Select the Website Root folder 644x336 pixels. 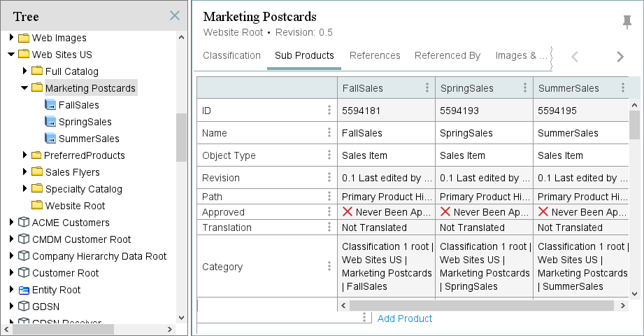pyautogui.click(x=75, y=206)
